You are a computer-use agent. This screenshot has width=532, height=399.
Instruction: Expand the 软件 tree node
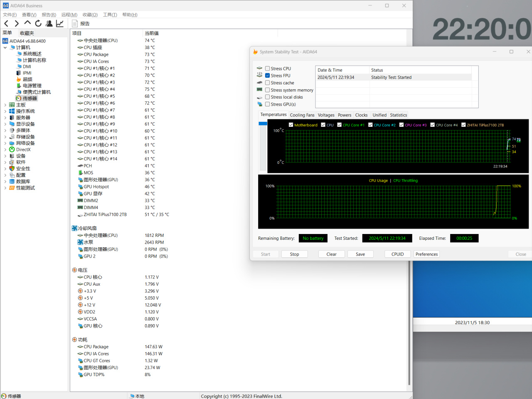(5, 163)
